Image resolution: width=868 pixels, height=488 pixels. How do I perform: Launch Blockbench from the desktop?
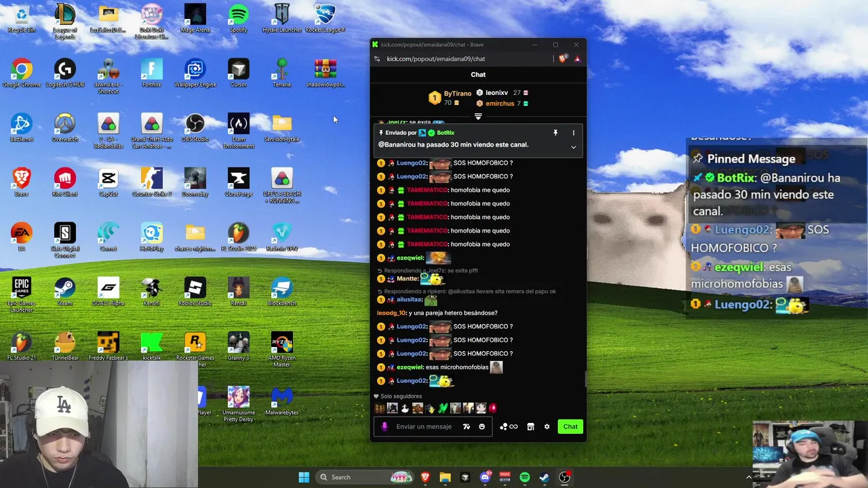[282, 292]
